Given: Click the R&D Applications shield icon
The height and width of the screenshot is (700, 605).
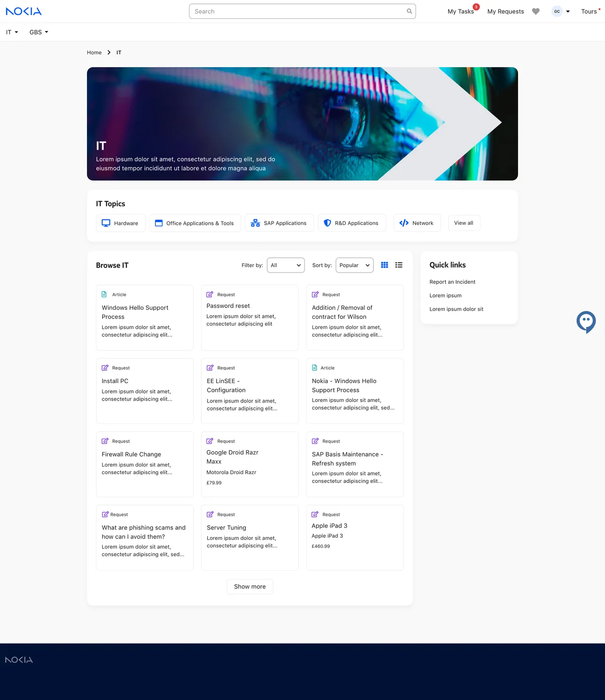Looking at the screenshot, I should click(x=327, y=222).
